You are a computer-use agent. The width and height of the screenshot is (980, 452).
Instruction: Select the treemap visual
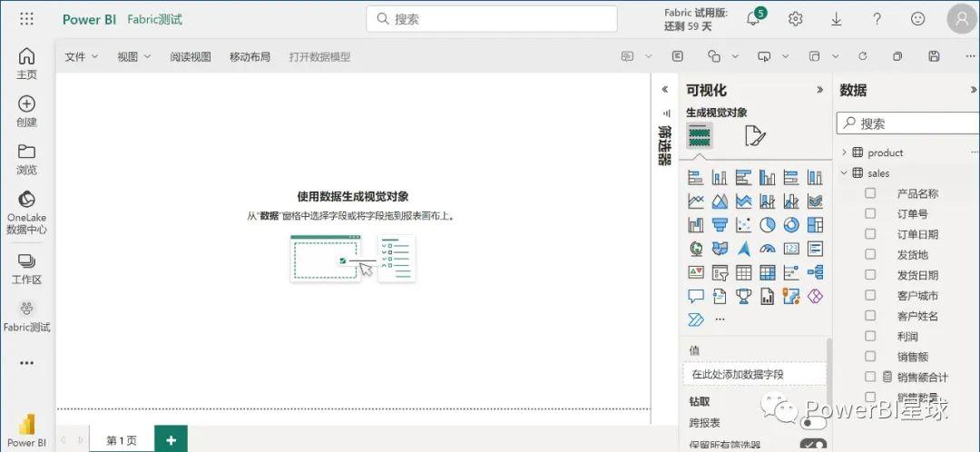pos(814,225)
